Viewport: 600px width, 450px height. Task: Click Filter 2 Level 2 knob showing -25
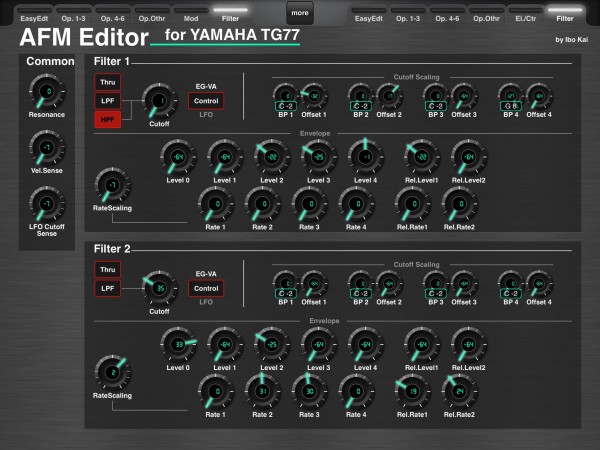tap(272, 344)
